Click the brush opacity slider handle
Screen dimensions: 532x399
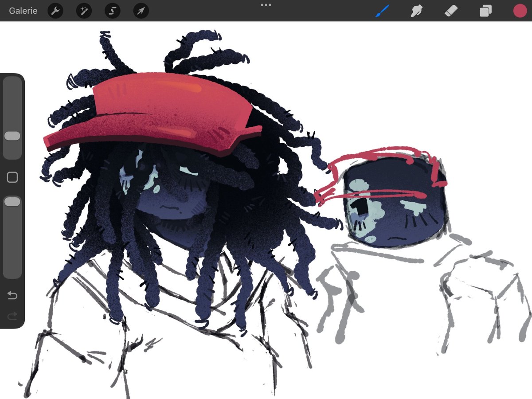(12, 202)
